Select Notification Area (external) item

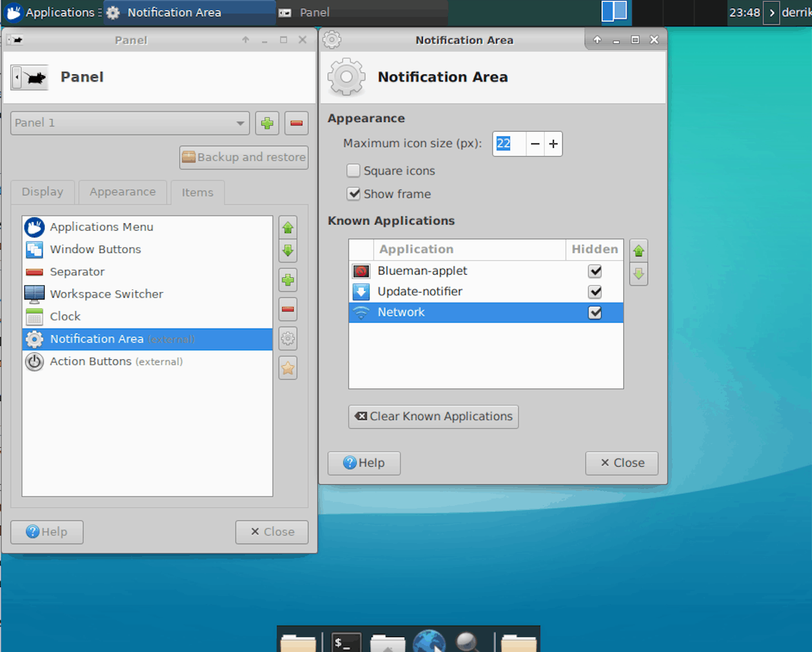148,340
